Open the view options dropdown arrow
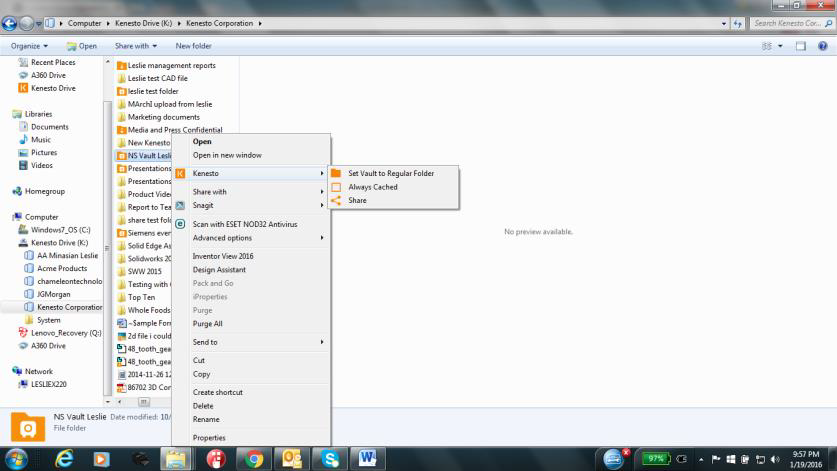 [780, 46]
